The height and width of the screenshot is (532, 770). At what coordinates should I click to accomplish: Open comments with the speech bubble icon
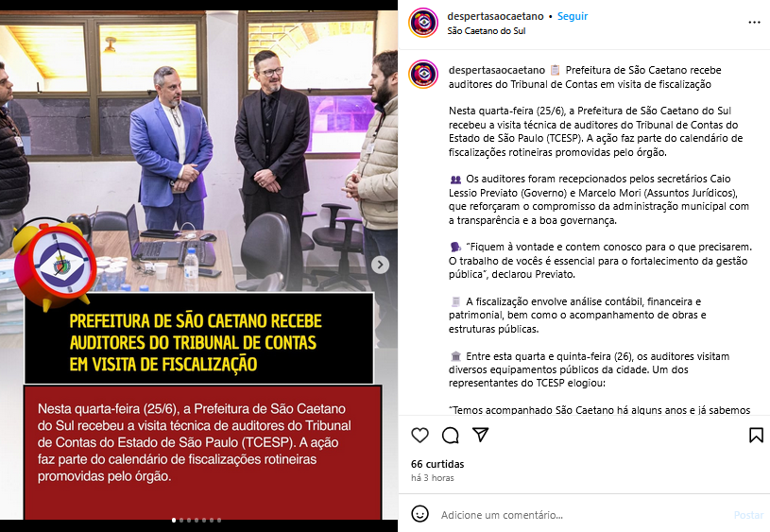pyautogui.click(x=451, y=436)
